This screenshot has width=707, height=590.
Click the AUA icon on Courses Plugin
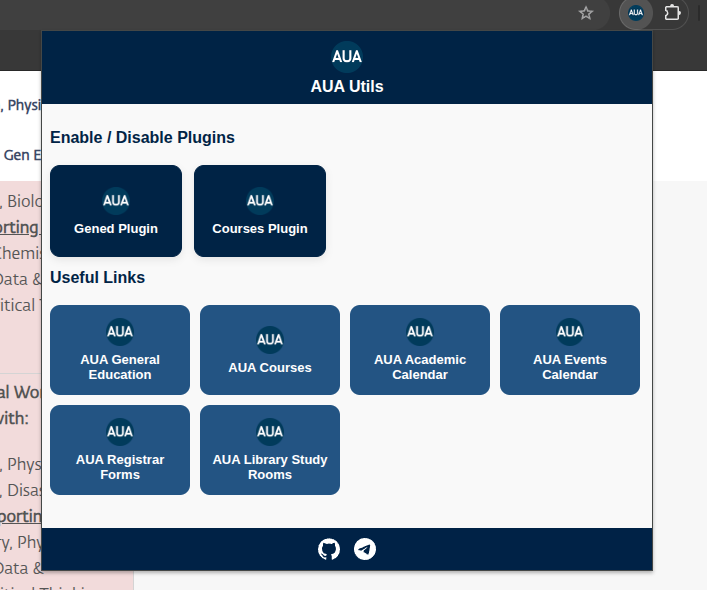click(260, 200)
